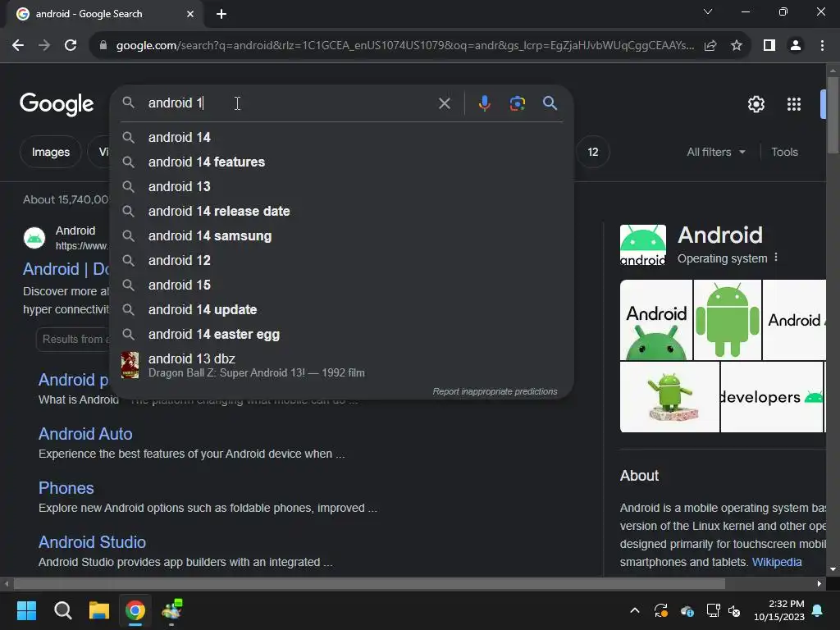
Task: Click the Android knowledge panel logo
Action: (643, 244)
